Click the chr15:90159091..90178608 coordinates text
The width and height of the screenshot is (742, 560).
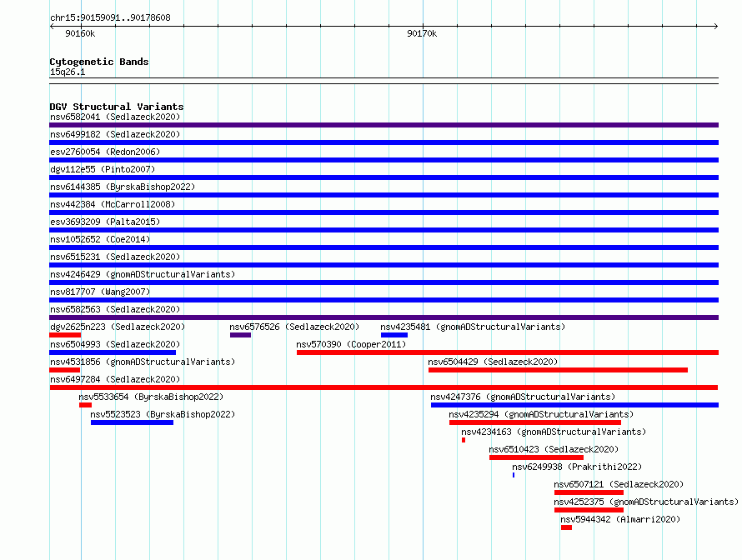click(x=110, y=17)
